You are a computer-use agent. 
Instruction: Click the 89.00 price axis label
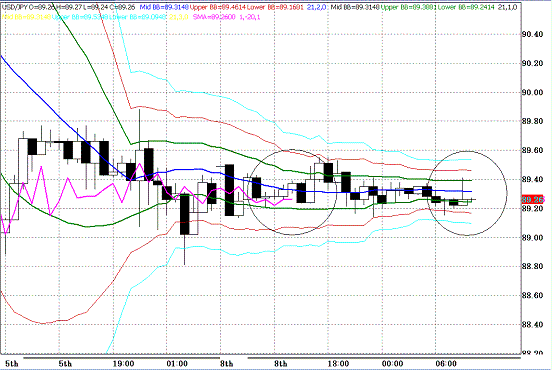[532, 238]
